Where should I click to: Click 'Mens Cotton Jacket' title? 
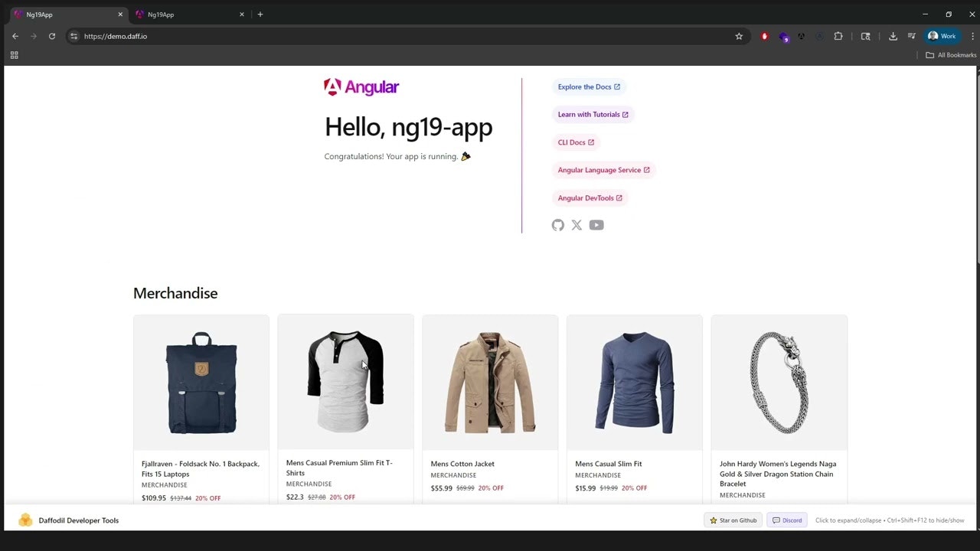click(462, 464)
